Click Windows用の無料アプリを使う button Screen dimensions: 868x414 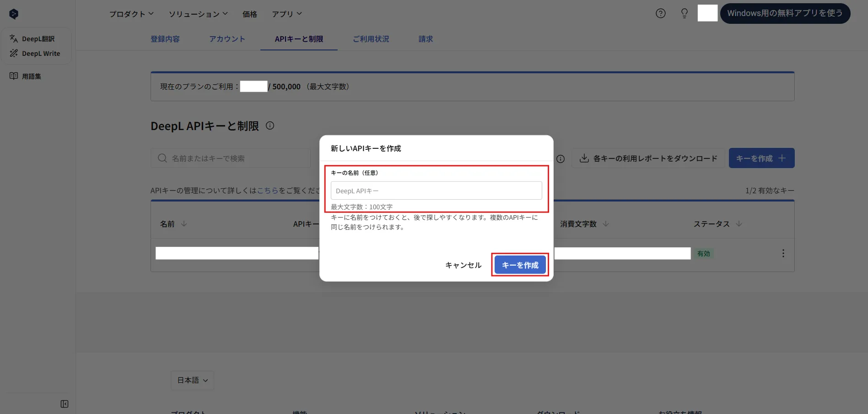pyautogui.click(x=785, y=13)
